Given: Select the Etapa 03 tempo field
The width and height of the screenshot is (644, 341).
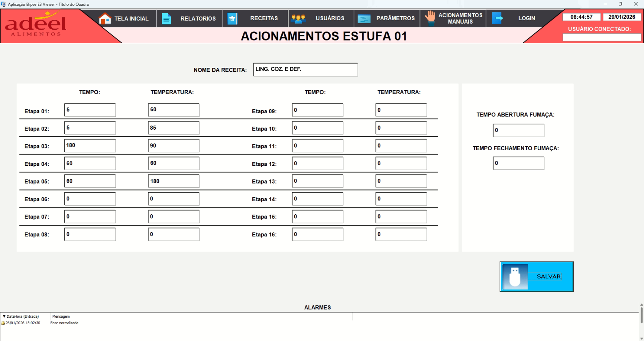Looking at the screenshot, I should pos(90,146).
